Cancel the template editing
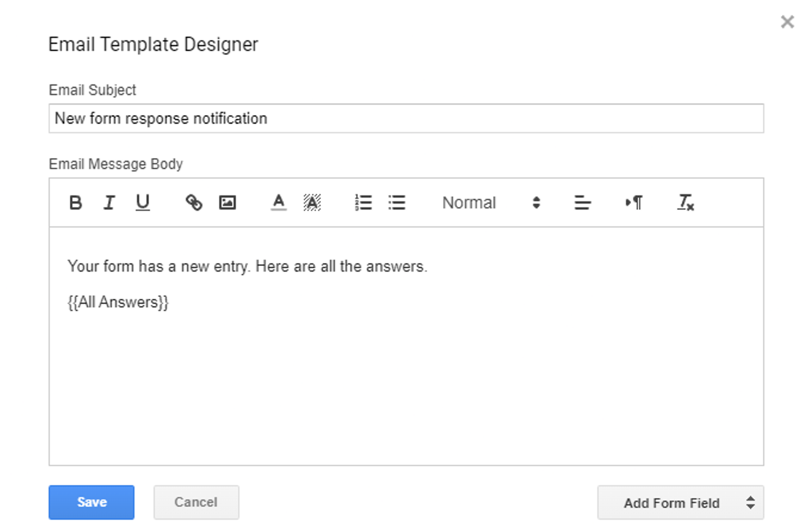 (x=196, y=502)
